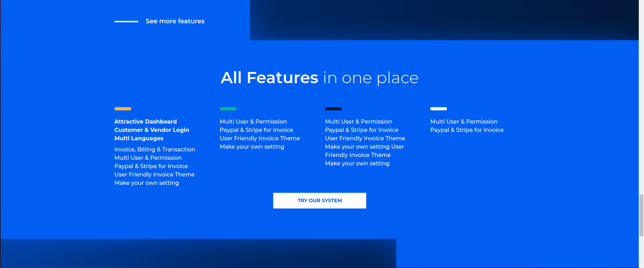
Task: Click the white accent bar in fourth column
Action: point(438,109)
